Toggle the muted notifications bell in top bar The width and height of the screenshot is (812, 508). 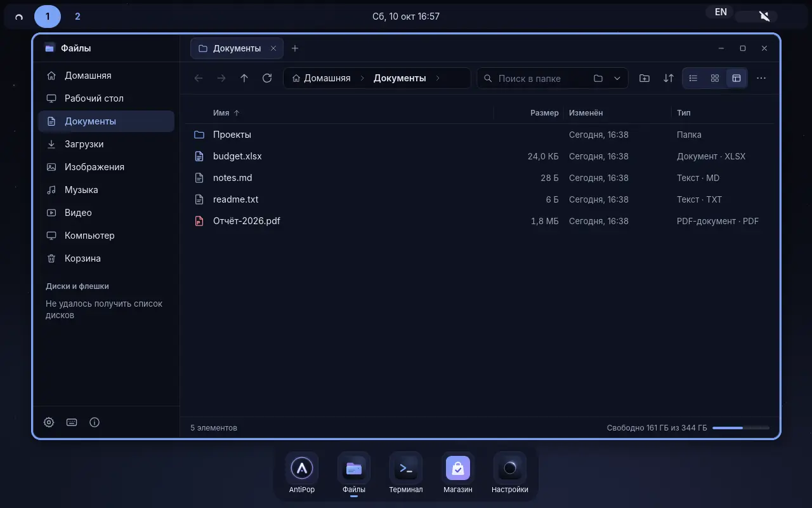(x=764, y=17)
